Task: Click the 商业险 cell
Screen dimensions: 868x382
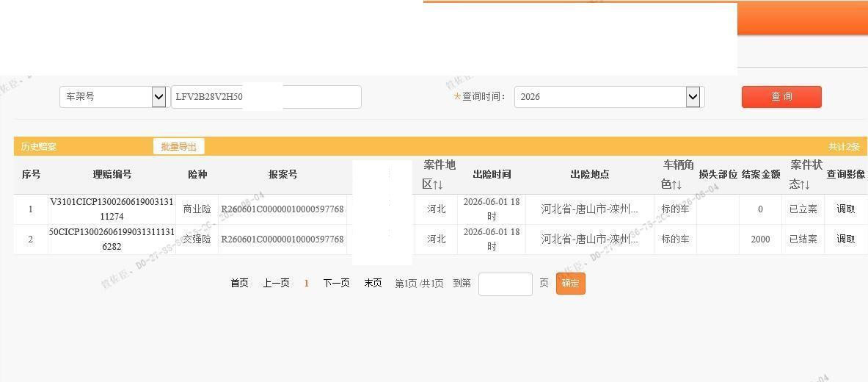Action: [x=197, y=209]
